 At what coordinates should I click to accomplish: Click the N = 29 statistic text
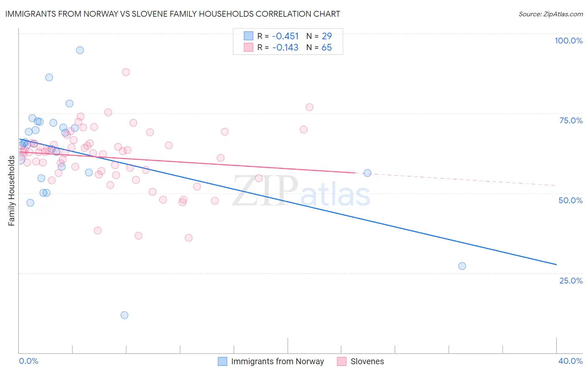319,36
